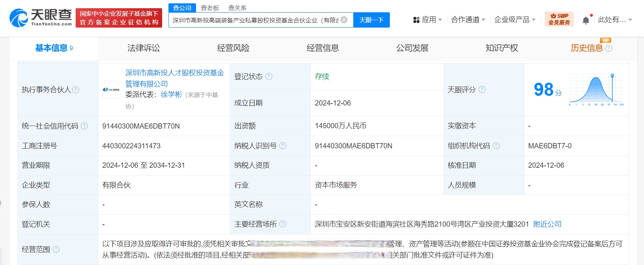The height and width of the screenshot is (265, 644).
Task: Click the partner company logo thumbnail
Action: (x=111, y=89)
